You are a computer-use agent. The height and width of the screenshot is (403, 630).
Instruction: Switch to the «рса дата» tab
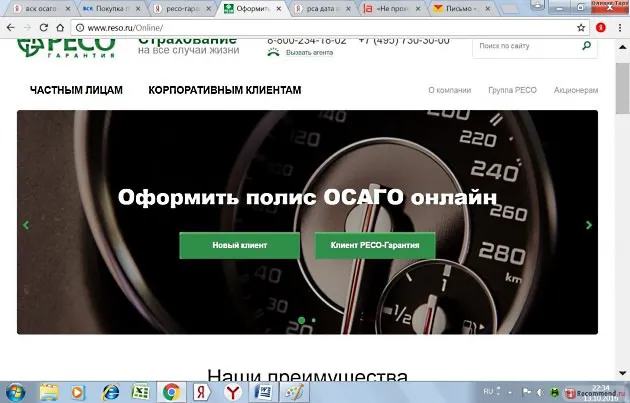[323, 8]
